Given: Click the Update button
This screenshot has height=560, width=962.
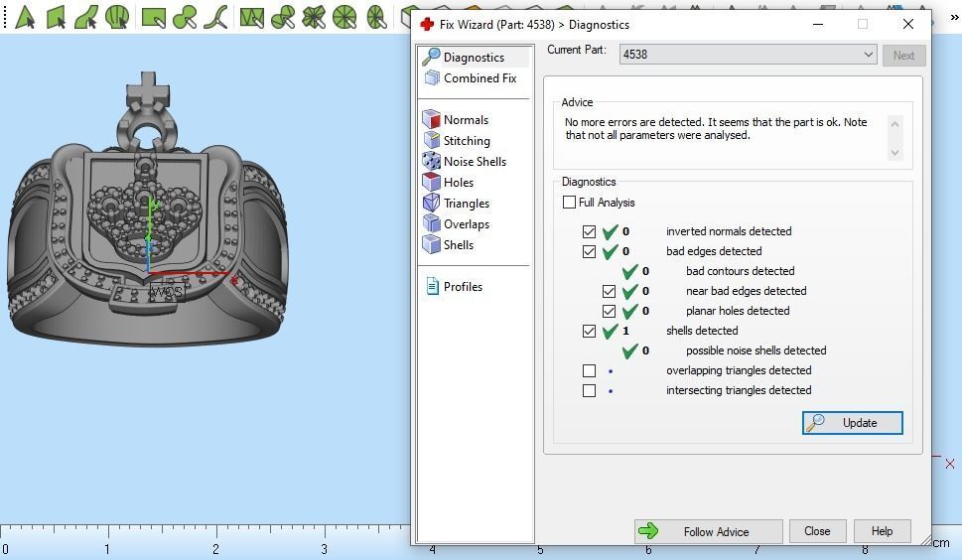Looking at the screenshot, I should pyautogui.click(x=852, y=423).
